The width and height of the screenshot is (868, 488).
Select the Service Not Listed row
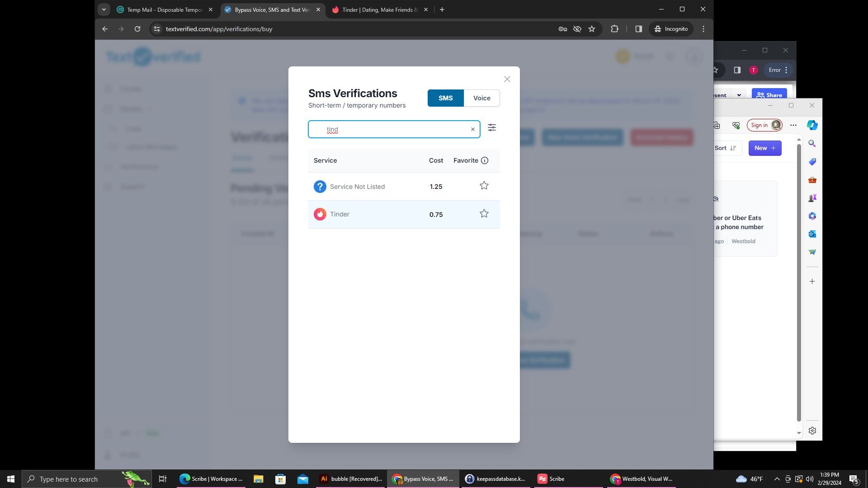(404, 186)
